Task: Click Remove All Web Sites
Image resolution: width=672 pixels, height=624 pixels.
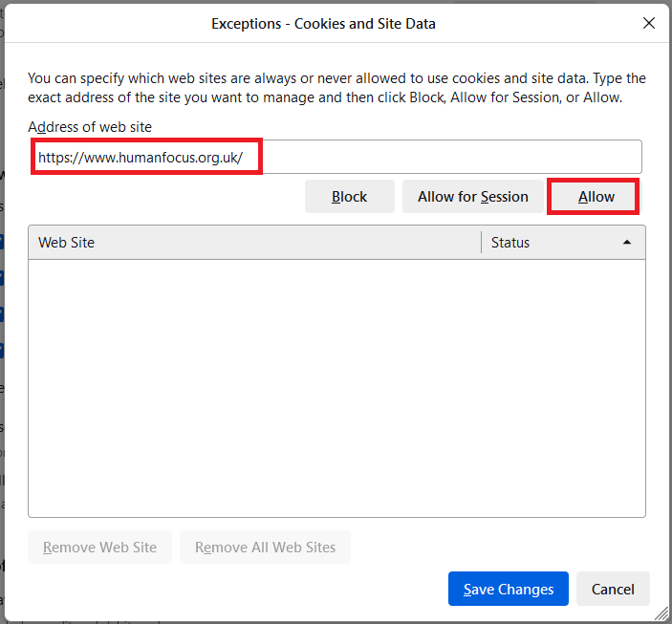Action: click(265, 548)
